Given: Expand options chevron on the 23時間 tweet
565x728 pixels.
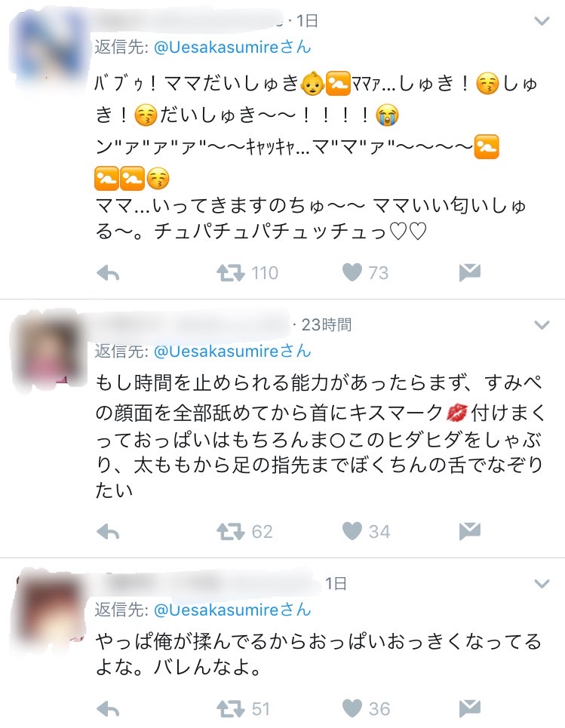Looking at the screenshot, I should pyautogui.click(x=542, y=324).
